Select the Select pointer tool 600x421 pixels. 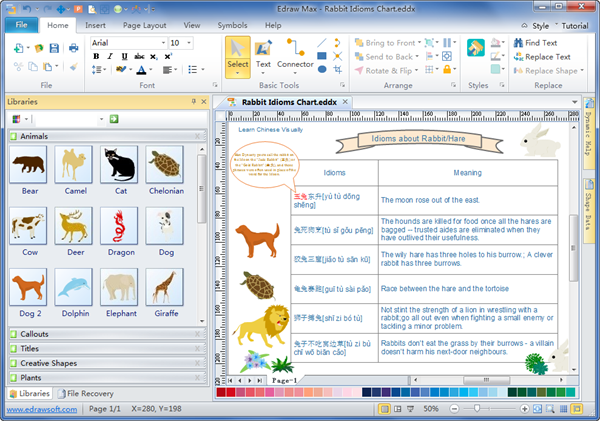(x=237, y=57)
